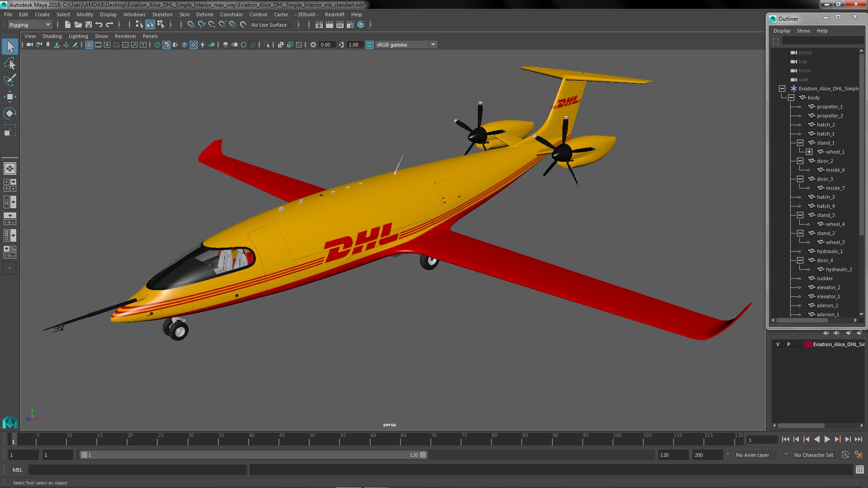Toggle color management view transform button
This screenshot has width=868, height=488.
point(369,45)
